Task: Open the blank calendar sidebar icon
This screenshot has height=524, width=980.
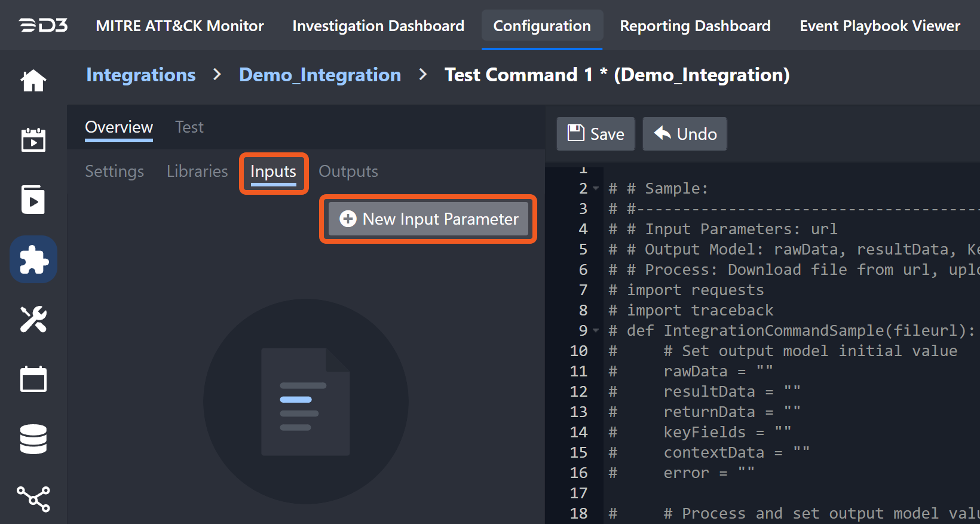Action: 33,379
